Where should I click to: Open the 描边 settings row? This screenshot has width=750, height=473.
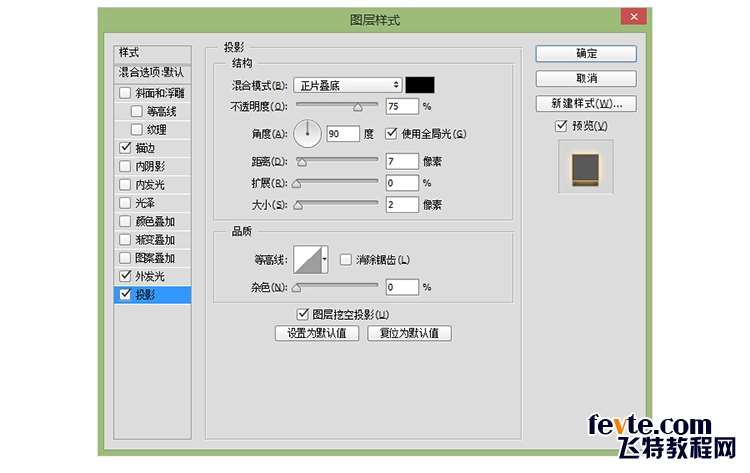153,148
